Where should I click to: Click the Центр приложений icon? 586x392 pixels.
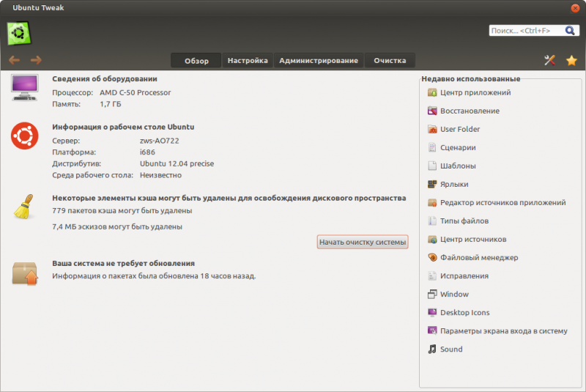click(x=432, y=92)
